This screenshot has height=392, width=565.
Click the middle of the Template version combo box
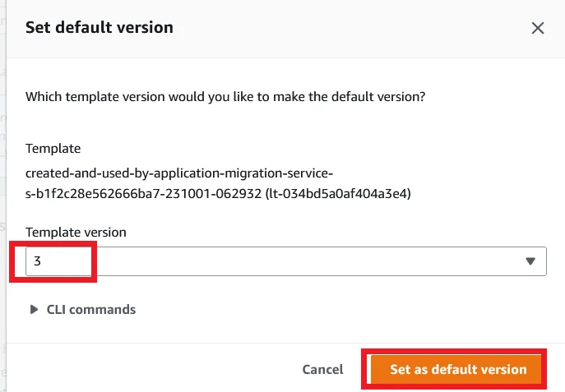[285, 261]
